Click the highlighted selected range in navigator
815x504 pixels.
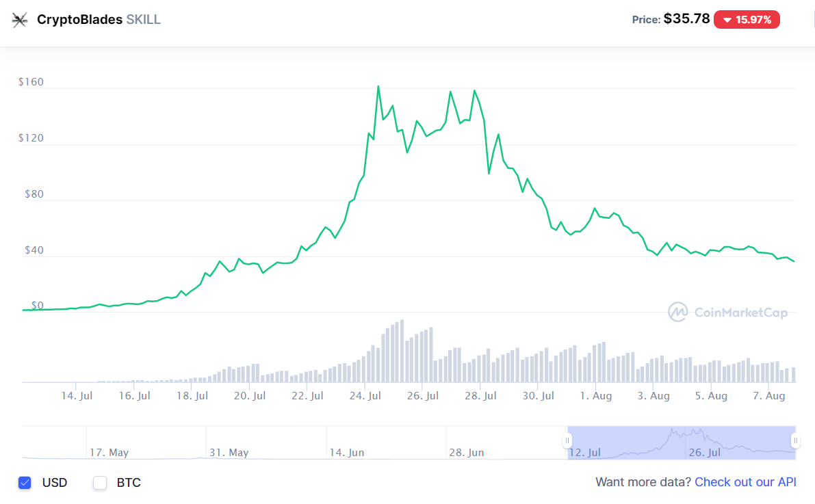(682, 442)
